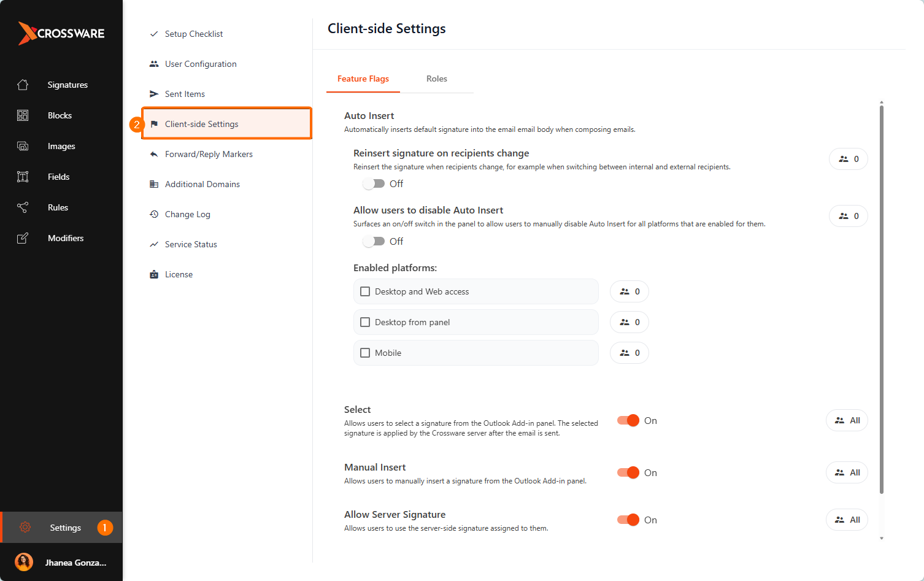Select the Images icon in sidebar
This screenshot has width=924, height=581.
[23, 146]
